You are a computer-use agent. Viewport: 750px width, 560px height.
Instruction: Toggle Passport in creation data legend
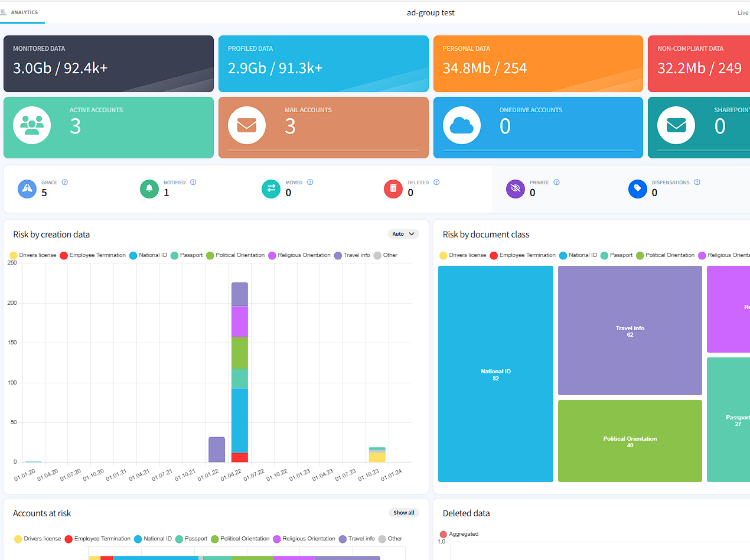pyautogui.click(x=187, y=255)
